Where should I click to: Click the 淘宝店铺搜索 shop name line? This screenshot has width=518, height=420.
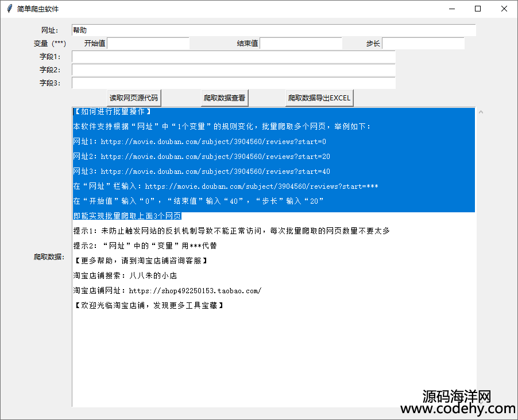coord(125,276)
